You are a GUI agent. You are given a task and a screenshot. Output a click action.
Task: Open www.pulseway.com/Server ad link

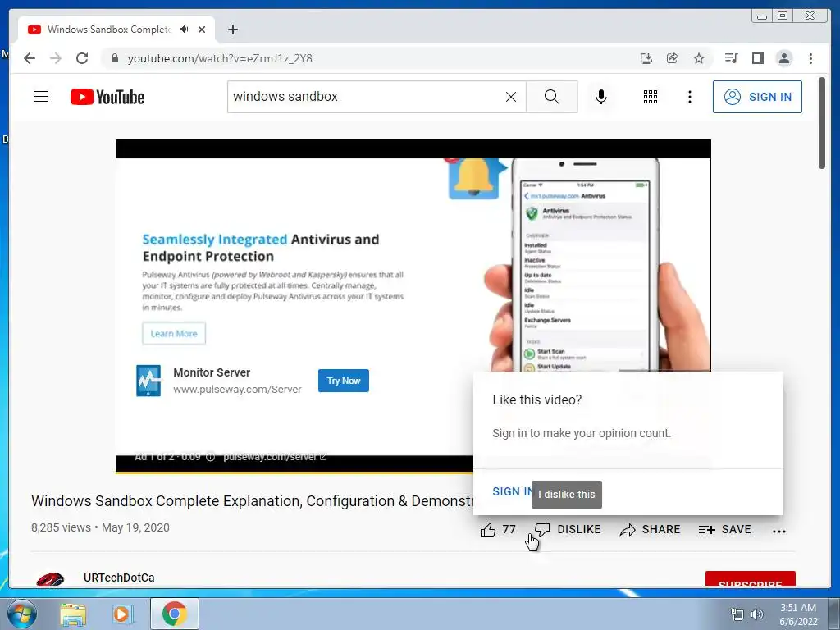pyautogui.click(x=237, y=390)
